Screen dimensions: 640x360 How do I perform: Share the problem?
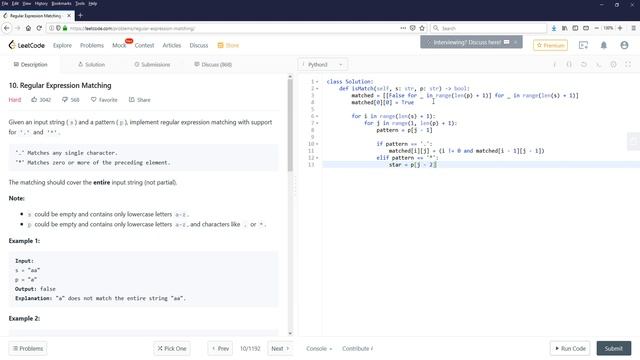point(140,100)
